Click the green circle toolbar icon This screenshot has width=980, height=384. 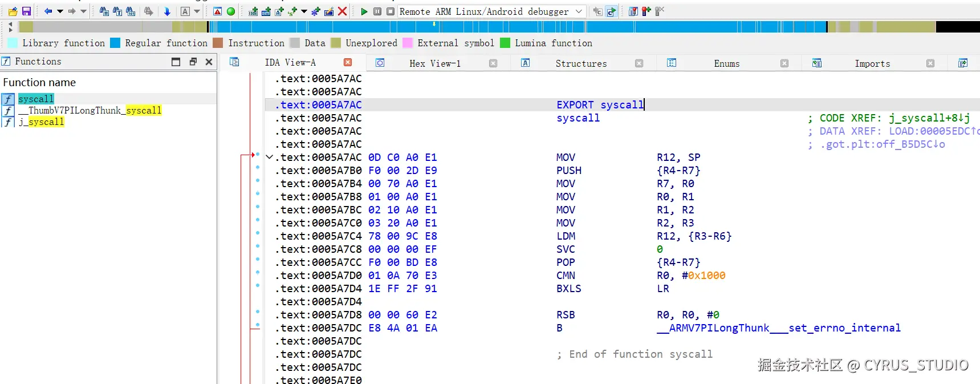point(231,11)
